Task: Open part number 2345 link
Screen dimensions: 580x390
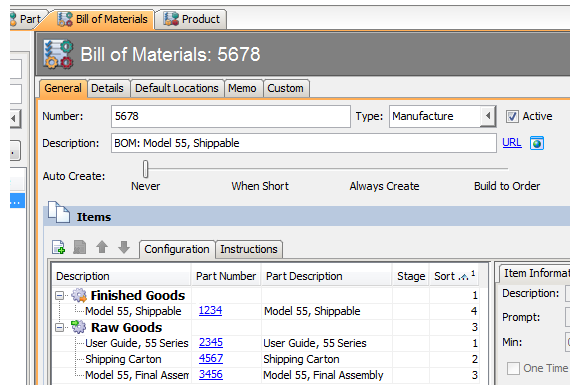Action: (211, 343)
